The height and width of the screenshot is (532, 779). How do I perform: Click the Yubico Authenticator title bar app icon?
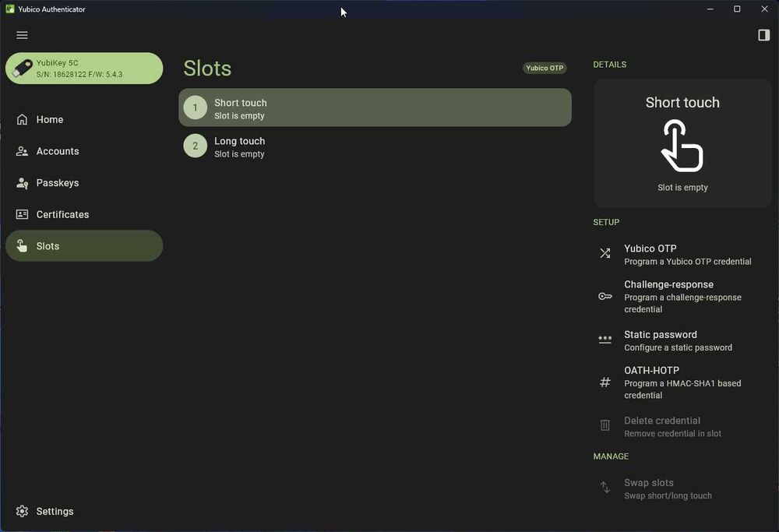[10, 9]
